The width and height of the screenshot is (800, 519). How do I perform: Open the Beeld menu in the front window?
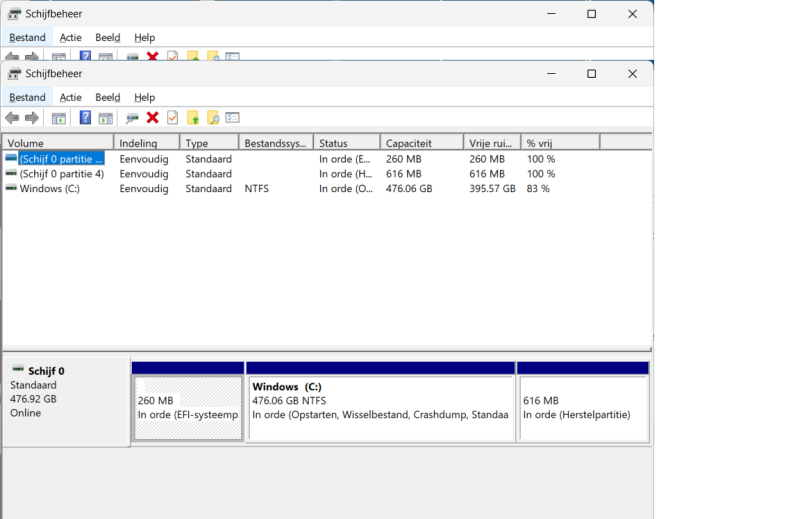pyautogui.click(x=107, y=97)
